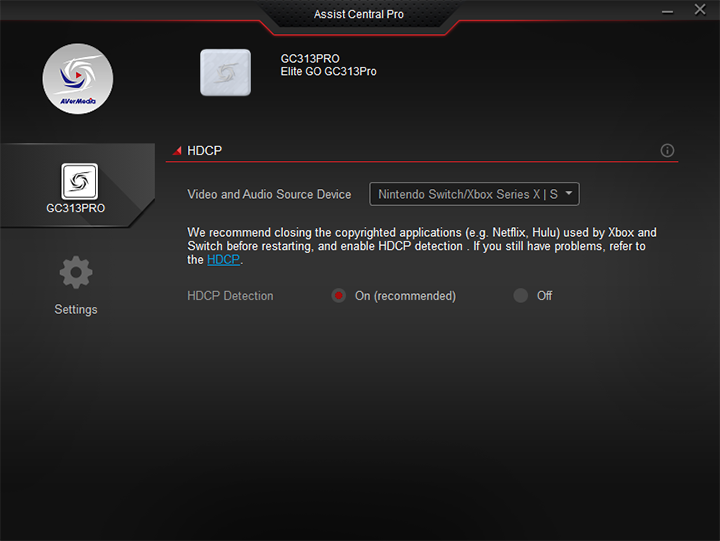Click the "Off" label text
This screenshot has height=541, width=720.
click(x=544, y=296)
